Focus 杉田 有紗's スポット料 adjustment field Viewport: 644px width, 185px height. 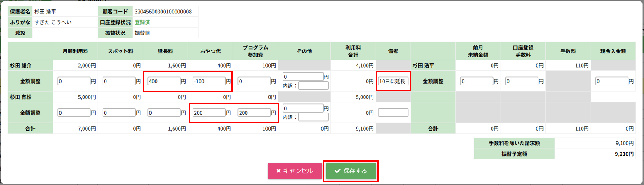pos(119,113)
